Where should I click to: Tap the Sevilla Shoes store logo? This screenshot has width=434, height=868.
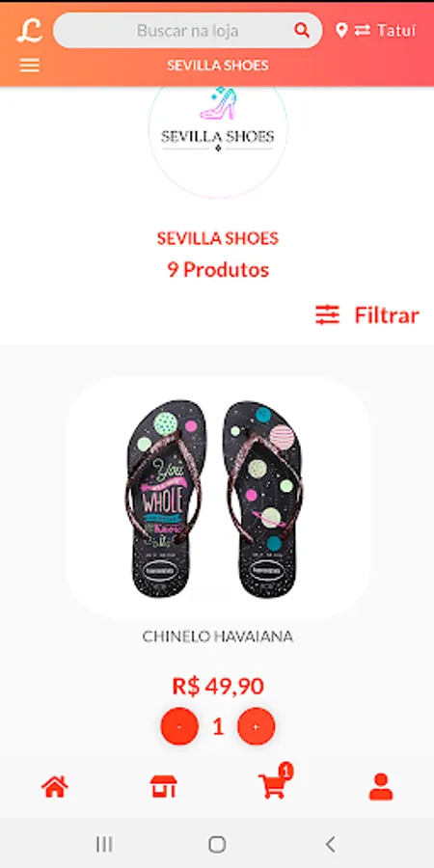pos(218,136)
